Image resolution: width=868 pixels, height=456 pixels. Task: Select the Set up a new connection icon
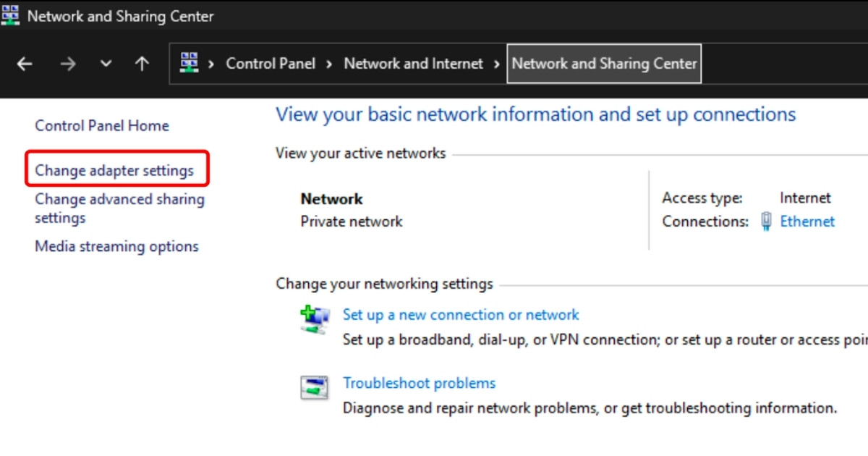point(315,318)
